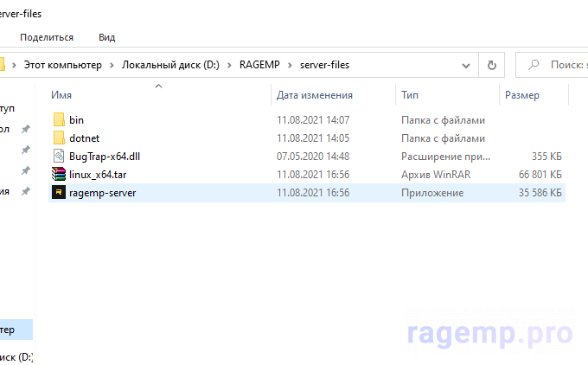Navigate to RAGEMP breadcrumb
The width and height of the screenshot is (588, 365).
click(259, 65)
